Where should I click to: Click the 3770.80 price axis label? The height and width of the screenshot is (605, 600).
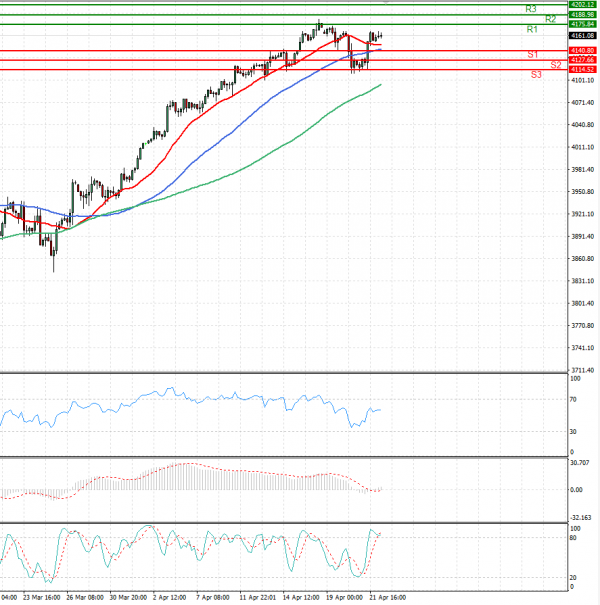[582, 326]
